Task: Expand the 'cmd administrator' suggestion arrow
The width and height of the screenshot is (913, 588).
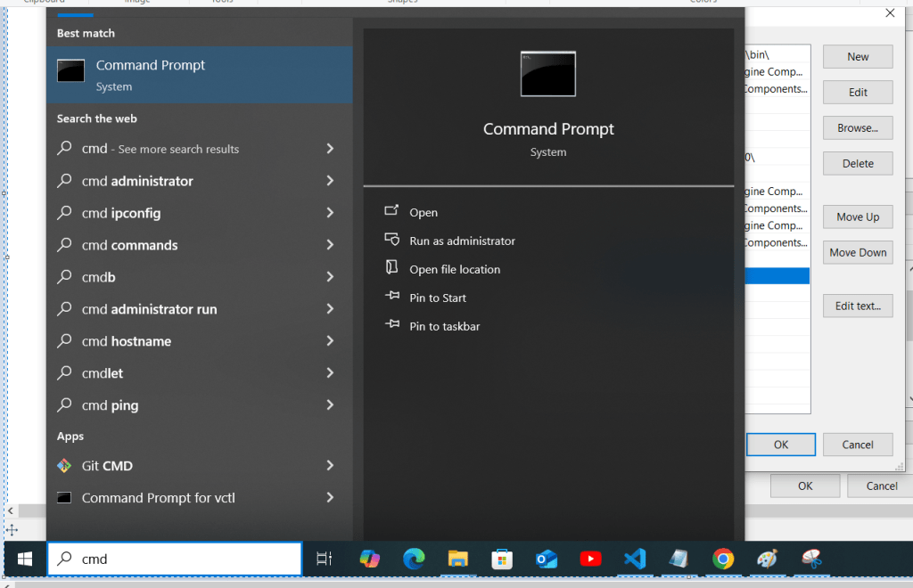Action: [330, 181]
